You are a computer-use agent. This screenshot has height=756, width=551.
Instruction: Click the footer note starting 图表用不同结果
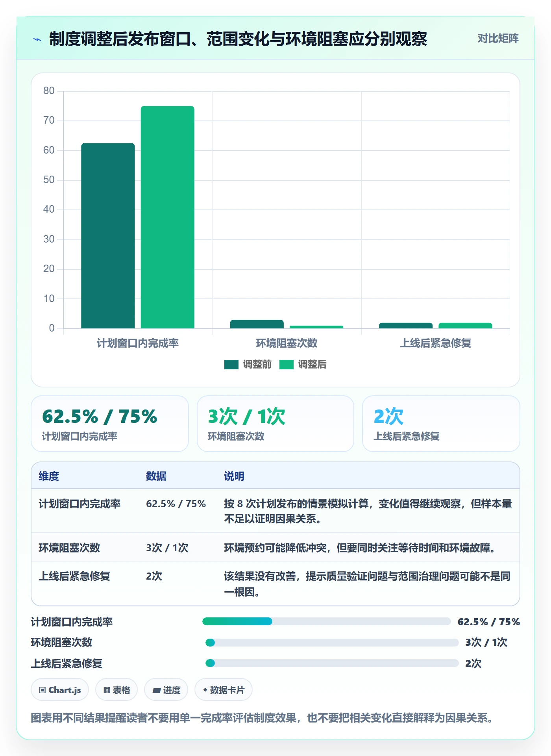[x=263, y=718]
